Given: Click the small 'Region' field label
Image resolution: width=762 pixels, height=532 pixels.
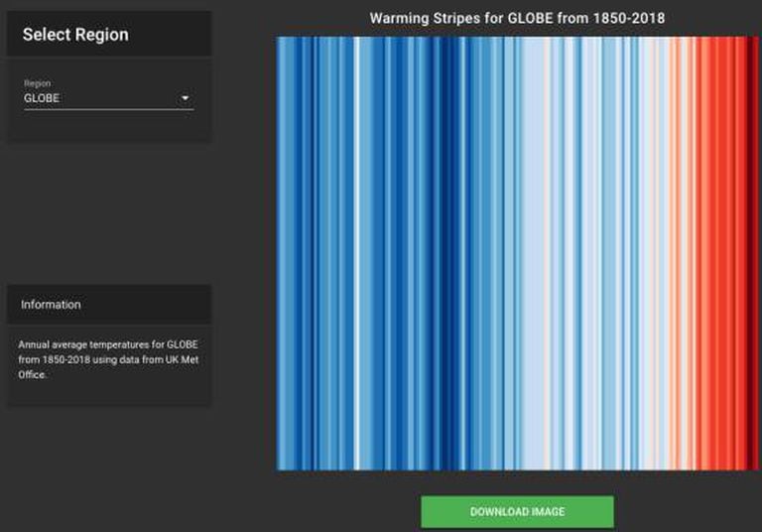Looking at the screenshot, I should click(37, 84).
